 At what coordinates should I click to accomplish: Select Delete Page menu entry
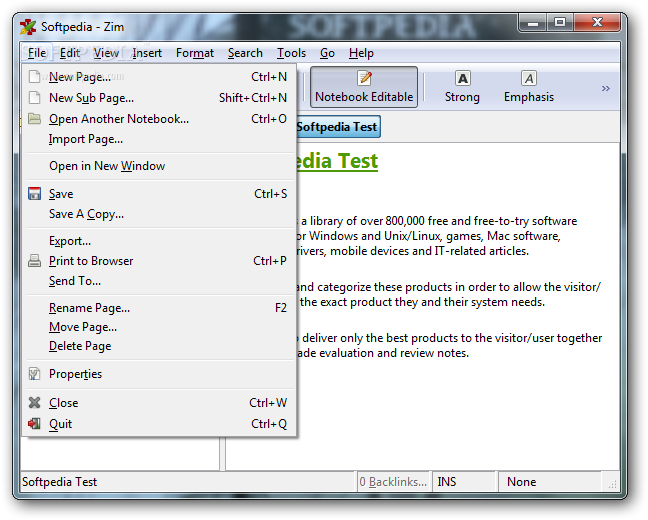[x=161, y=346]
